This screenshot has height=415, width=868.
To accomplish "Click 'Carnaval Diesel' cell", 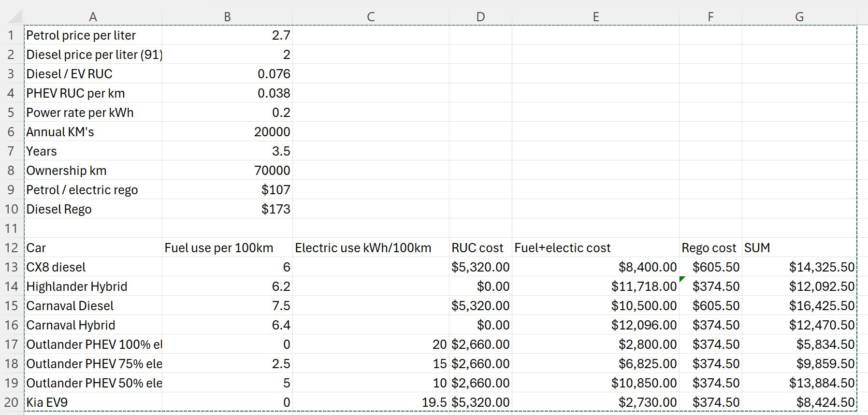I will (93, 306).
